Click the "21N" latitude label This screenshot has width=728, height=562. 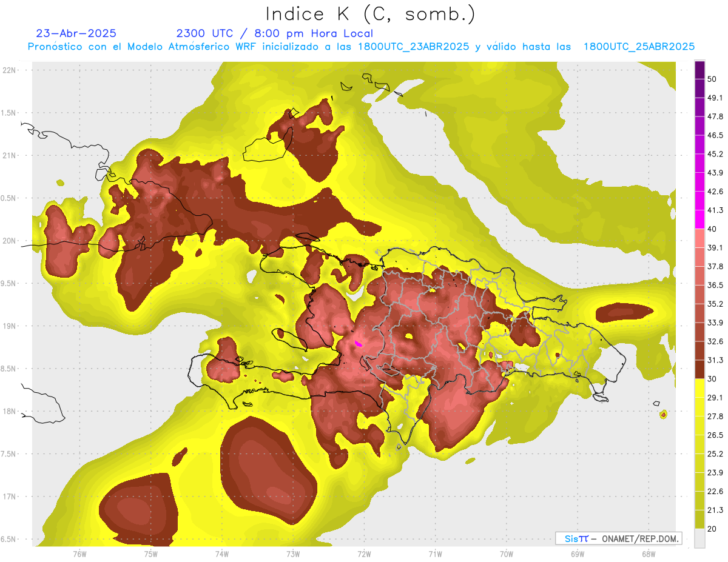tap(10, 156)
